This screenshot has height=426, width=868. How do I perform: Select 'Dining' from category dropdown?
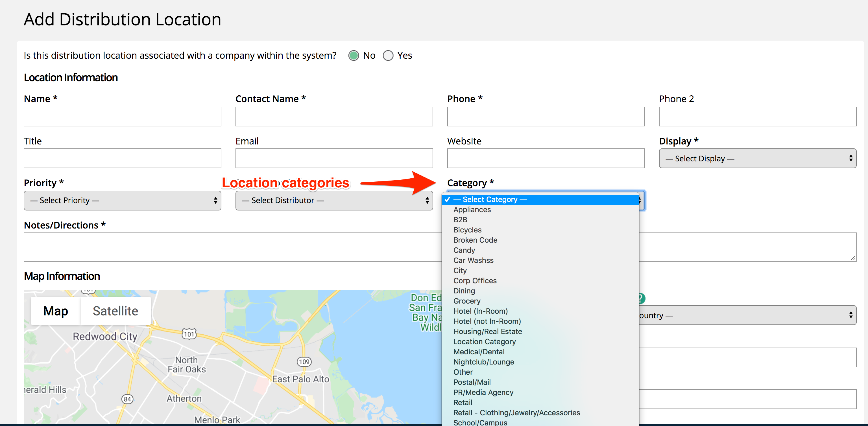tap(464, 291)
